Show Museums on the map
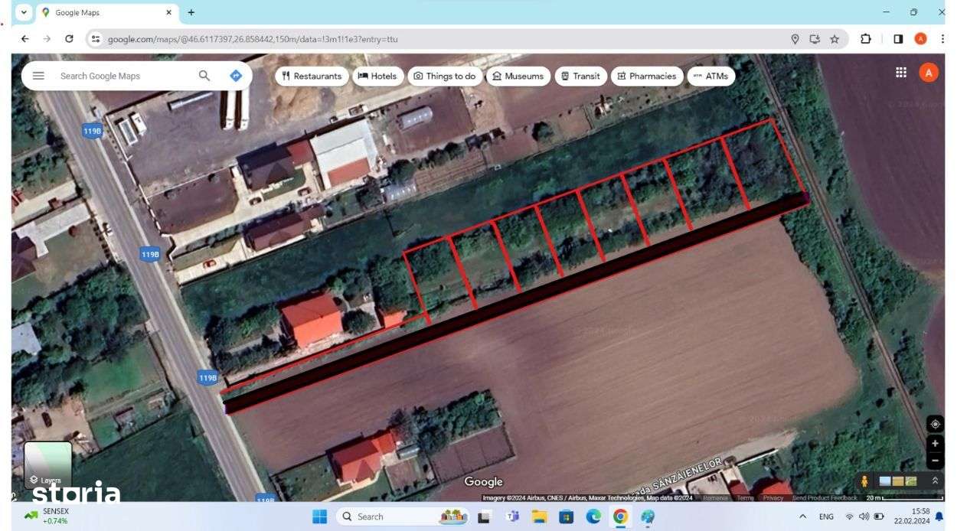This screenshot has height=531, width=980. [518, 76]
